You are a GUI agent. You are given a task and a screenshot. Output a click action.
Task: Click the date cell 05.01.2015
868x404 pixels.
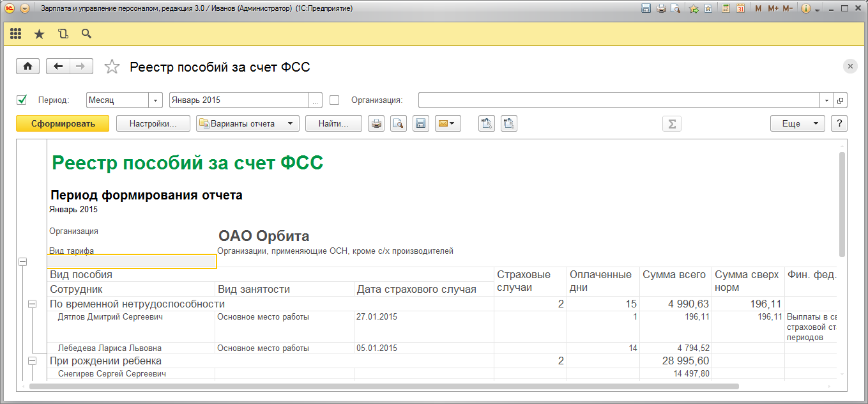376,348
